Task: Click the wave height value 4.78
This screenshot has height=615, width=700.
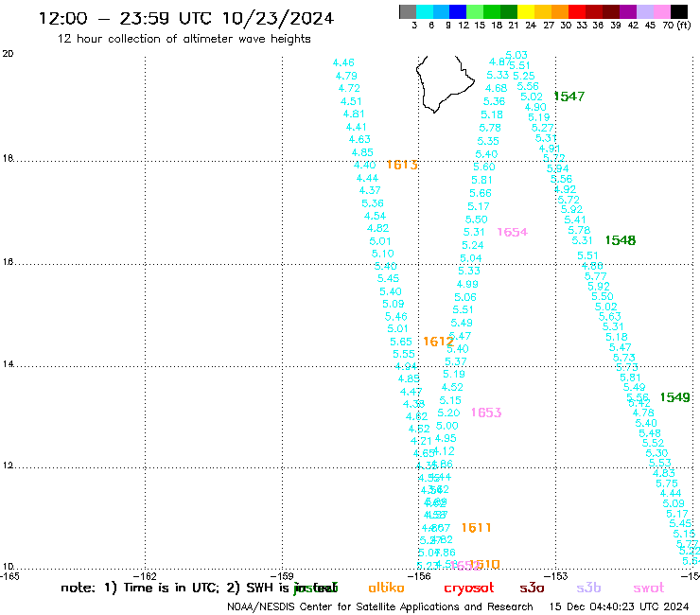Action: point(643,413)
